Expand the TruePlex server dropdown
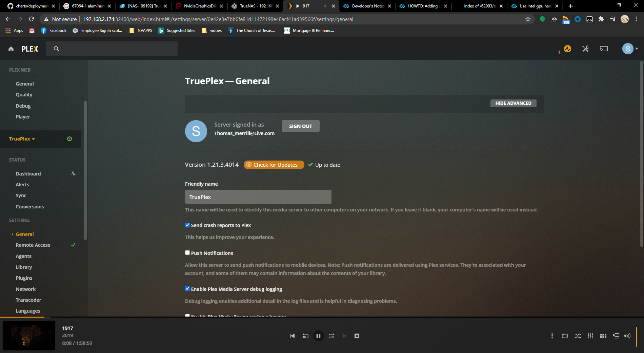The image size is (644, 353). pos(22,139)
